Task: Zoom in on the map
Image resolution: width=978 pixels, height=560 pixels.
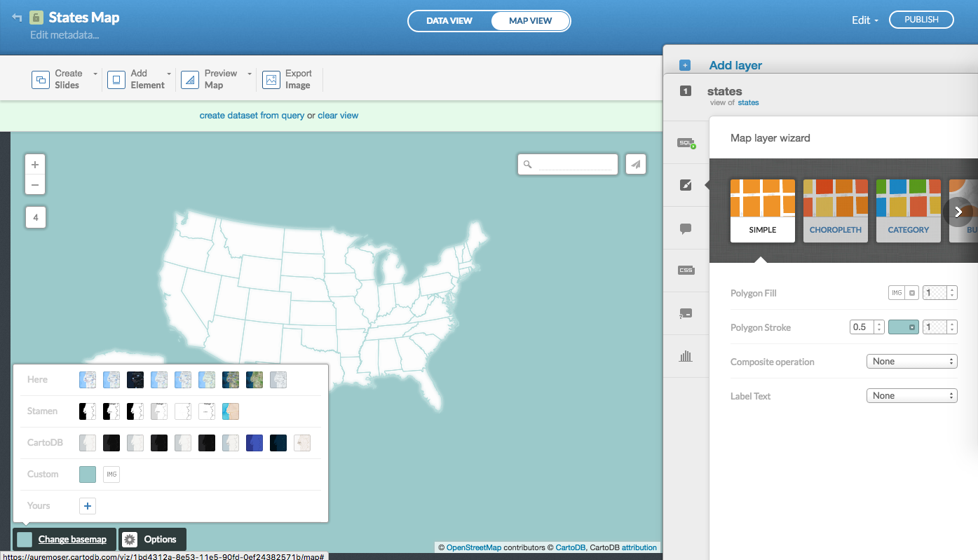Action: [35, 165]
